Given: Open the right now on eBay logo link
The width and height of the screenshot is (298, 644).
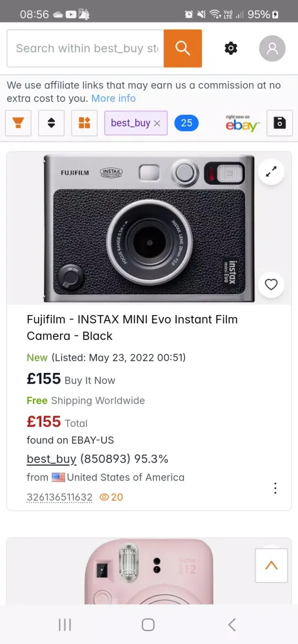Looking at the screenshot, I should [243, 123].
